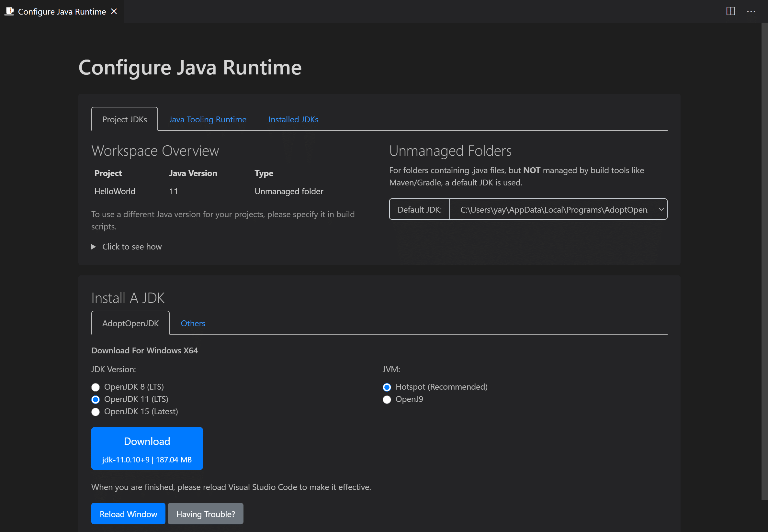Viewport: 768px width, 532px height.
Task: Open the more actions ellipsis menu
Action: 751,11
